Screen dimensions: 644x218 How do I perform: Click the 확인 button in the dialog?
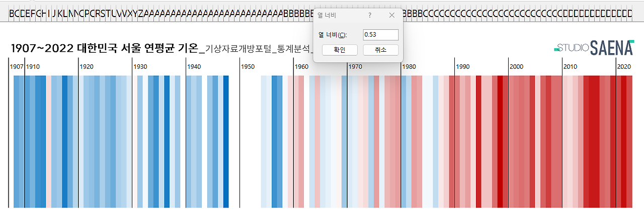[340, 50]
